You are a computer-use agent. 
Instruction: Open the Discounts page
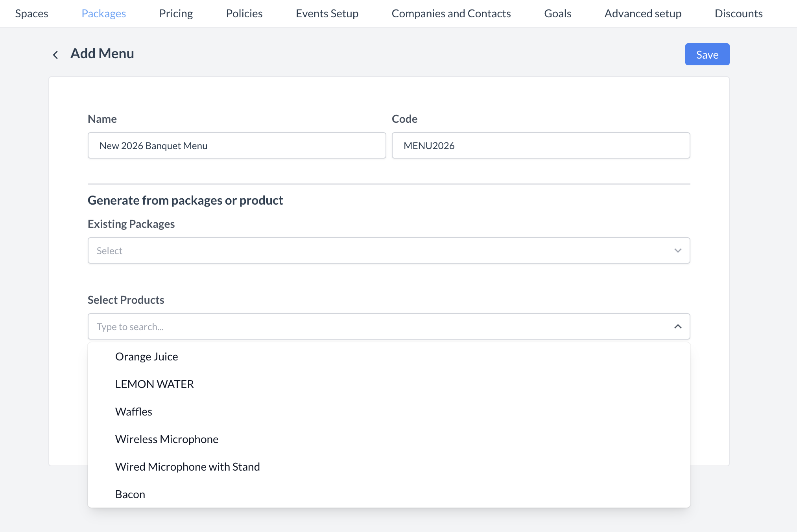point(738,13)
